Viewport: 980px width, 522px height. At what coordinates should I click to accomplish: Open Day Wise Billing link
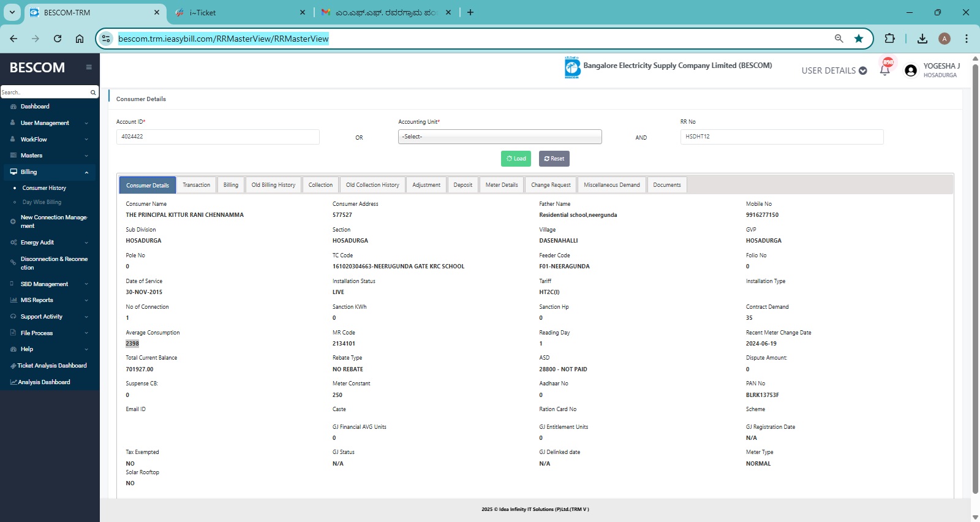42,202
